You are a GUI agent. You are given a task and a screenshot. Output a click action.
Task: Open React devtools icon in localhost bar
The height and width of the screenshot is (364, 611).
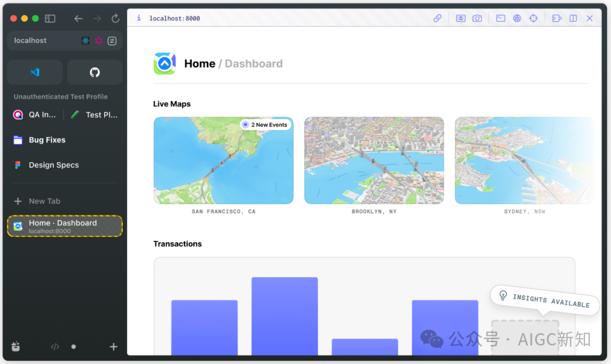[85, 41]
